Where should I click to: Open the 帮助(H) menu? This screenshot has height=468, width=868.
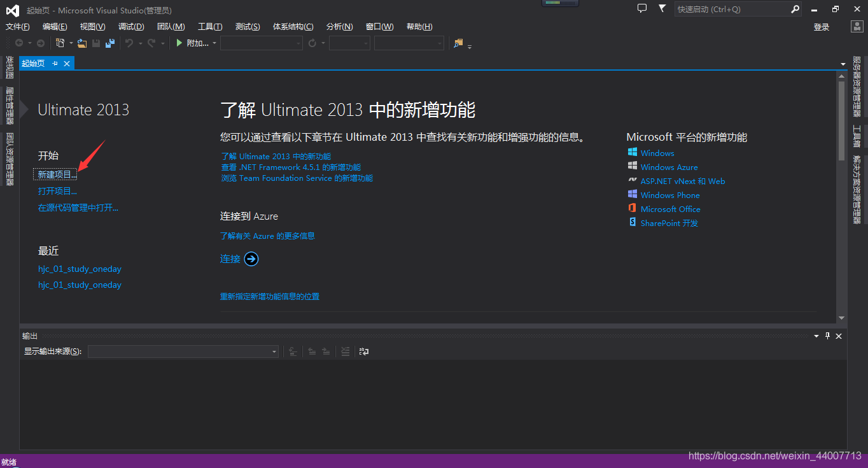click(x=419, y=26)
